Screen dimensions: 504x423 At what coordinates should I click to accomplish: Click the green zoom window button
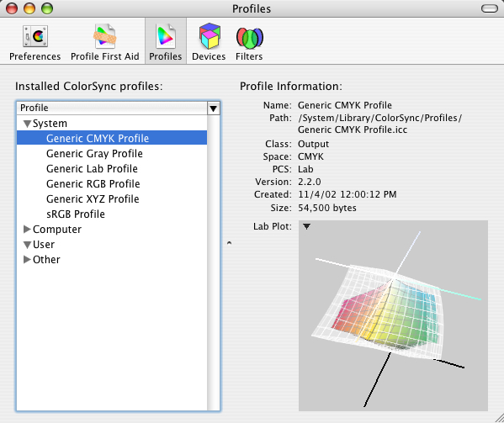47,8
